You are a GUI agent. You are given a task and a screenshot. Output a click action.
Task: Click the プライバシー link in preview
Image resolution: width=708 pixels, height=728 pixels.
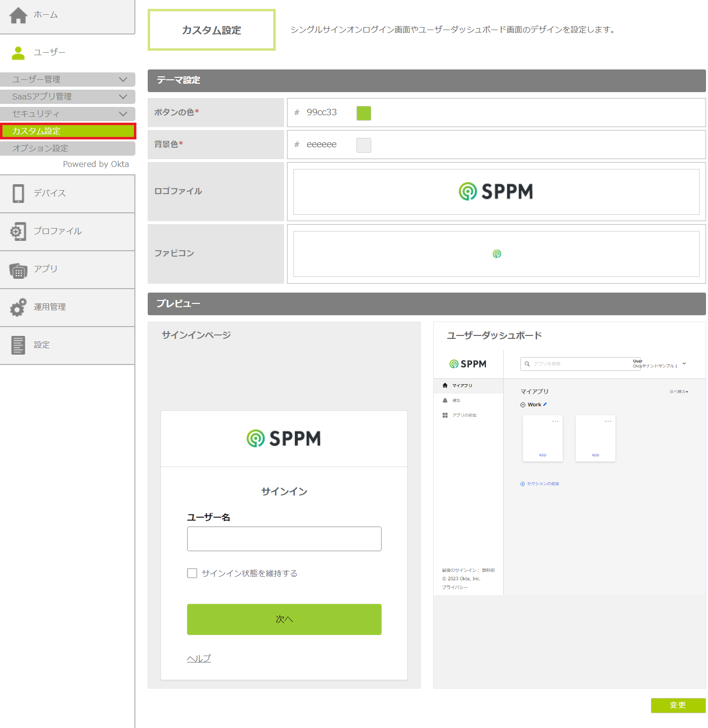(454, 587)
